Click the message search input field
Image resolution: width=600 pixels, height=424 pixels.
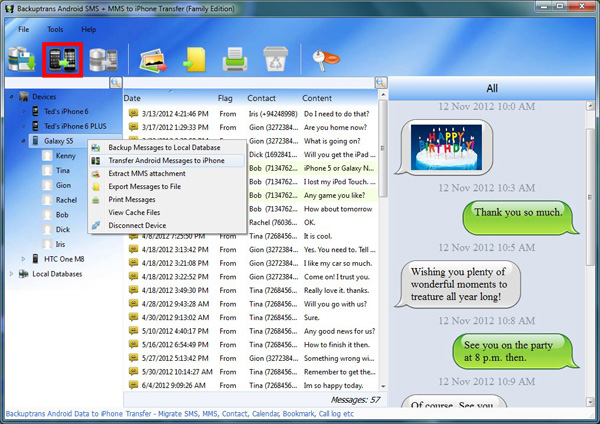pyautogui.click(x=249, y=82)
